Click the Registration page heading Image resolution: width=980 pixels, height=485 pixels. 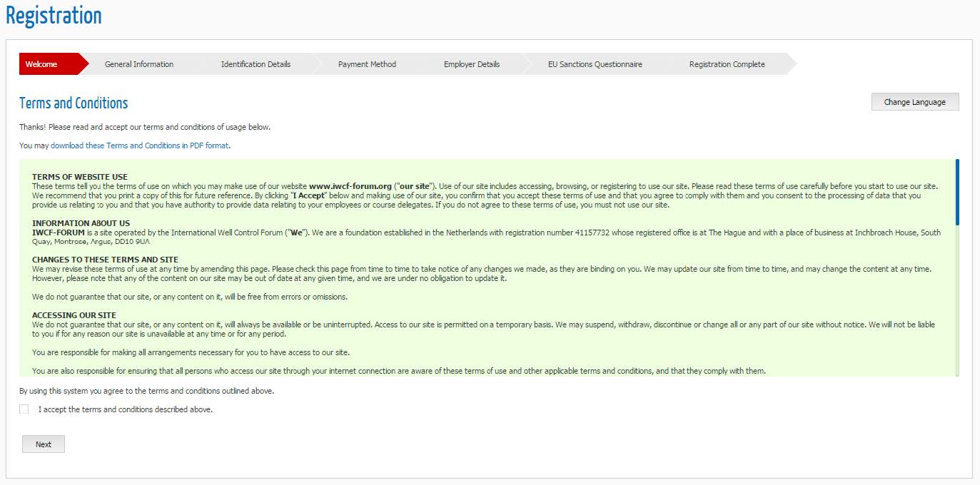[x=54, y=16]
